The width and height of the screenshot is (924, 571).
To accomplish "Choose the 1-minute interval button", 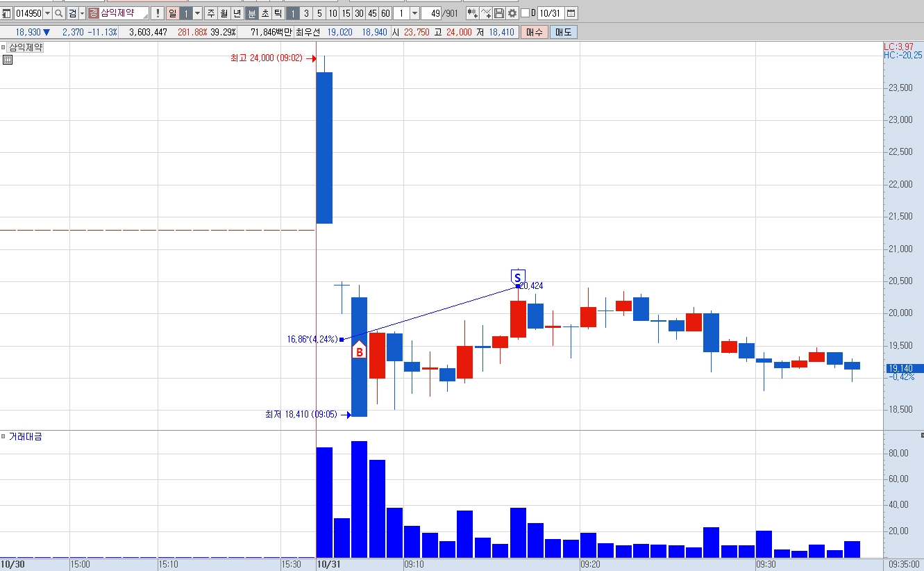I will [x=293, y=13].
